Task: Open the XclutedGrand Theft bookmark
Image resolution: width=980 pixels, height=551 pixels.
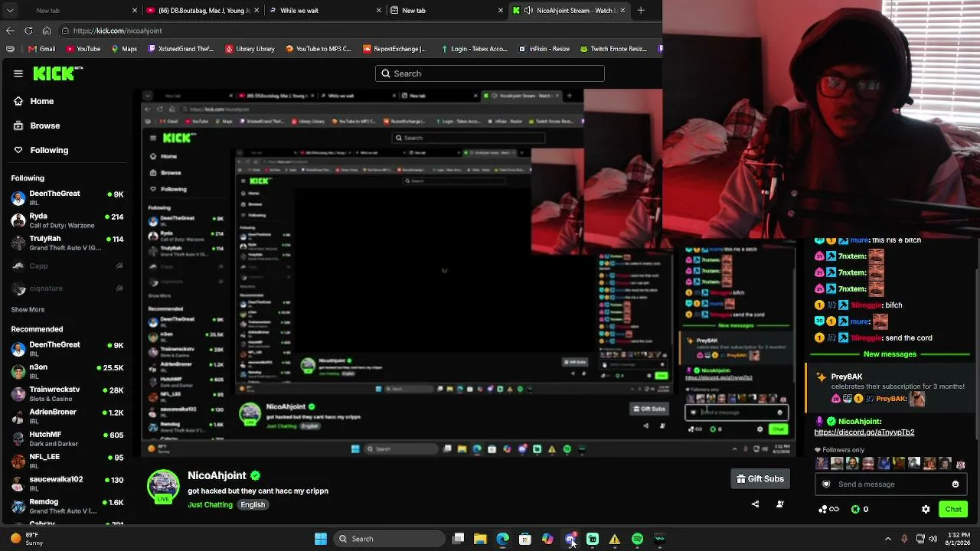Action: click(181, 49)
